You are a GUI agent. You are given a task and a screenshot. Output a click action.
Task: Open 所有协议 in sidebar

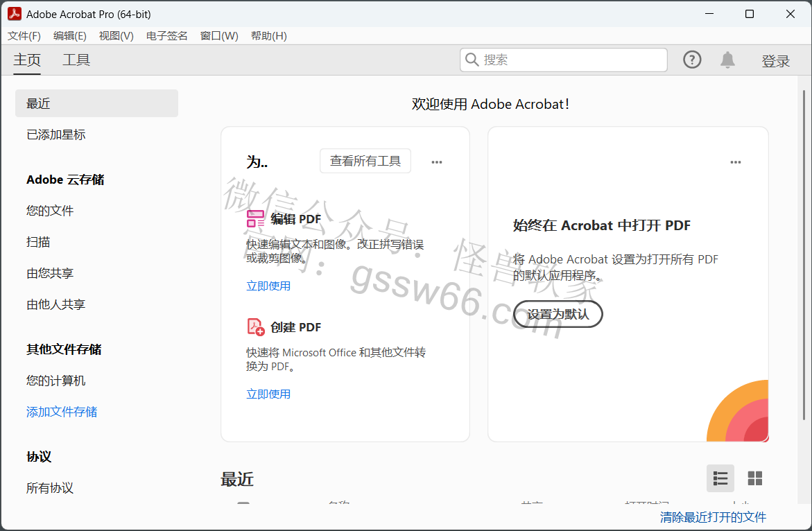click(x=50, y=487)
